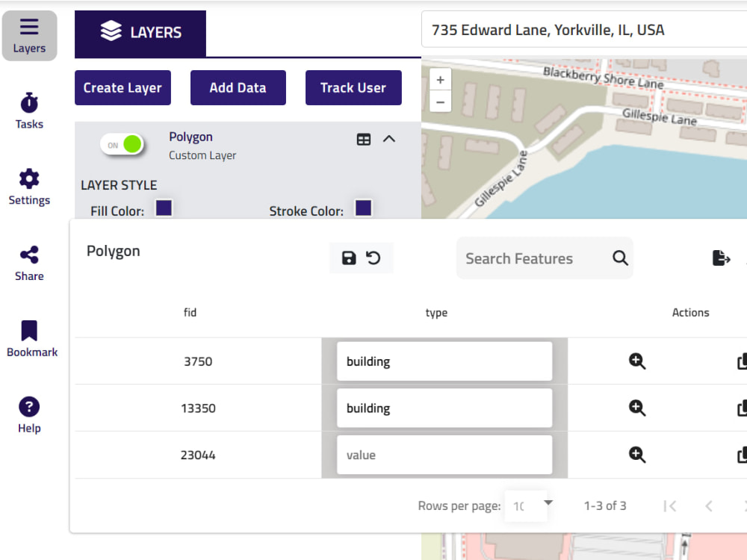
Task: Go to previous page of table
Action: tap(709, 505)
